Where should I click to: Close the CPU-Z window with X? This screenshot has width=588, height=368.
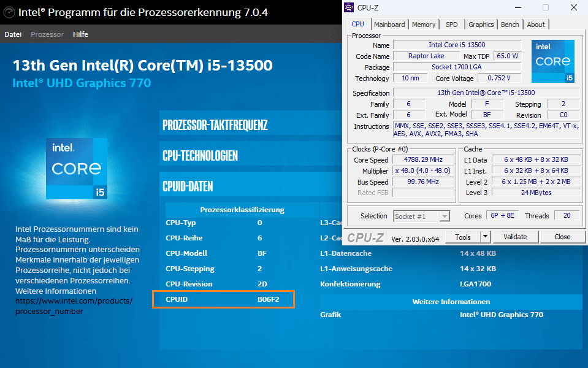tap(574, 7)
